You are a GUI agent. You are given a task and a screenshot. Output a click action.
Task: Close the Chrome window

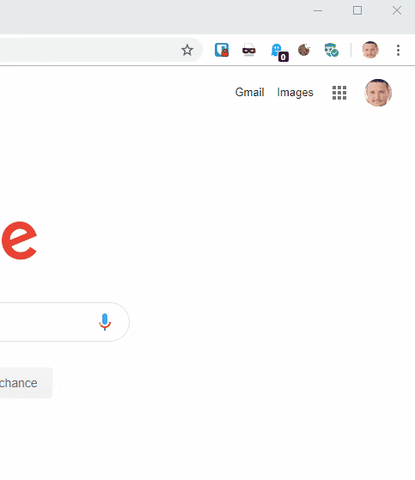tap(397, 11)
